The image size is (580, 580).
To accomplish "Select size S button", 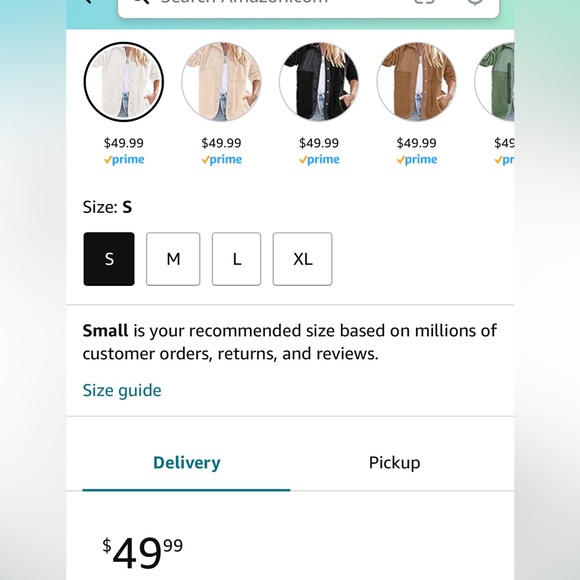I will tap(109, 259).
